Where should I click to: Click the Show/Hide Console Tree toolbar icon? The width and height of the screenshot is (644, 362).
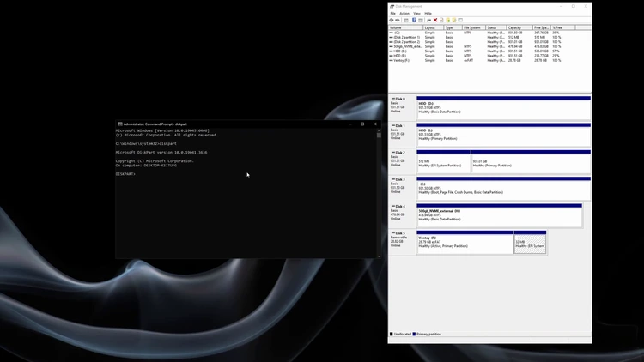(x=406, y=20)
